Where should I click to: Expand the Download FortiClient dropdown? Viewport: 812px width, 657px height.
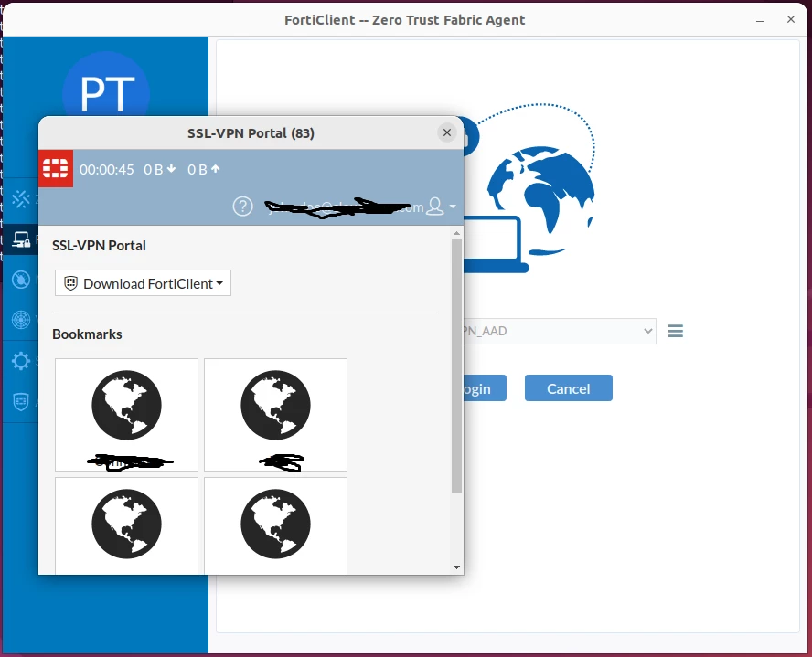pyautogui.click(x=143, y=283)
